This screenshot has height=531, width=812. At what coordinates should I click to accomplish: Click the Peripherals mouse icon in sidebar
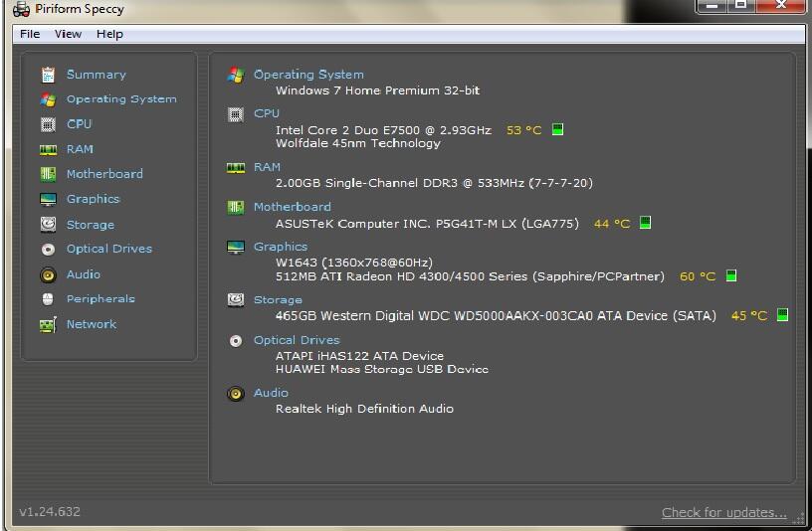pyautogui.click(x=48, y=299)
